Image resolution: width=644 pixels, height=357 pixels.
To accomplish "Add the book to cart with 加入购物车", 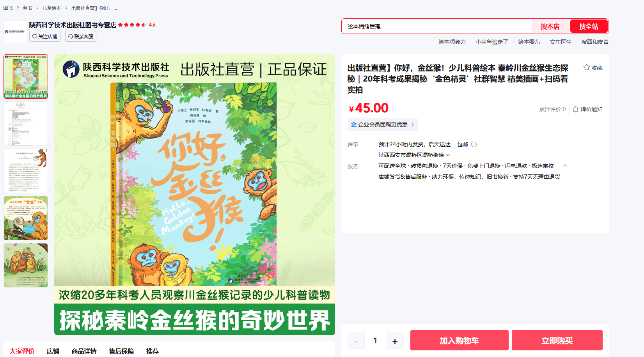I will point(459,340).
